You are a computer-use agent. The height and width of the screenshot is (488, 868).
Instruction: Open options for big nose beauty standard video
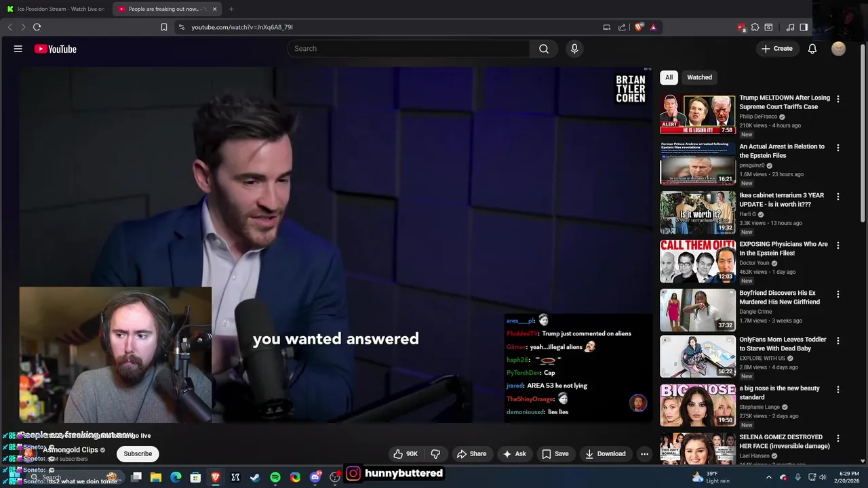click(x=838, y=390)
